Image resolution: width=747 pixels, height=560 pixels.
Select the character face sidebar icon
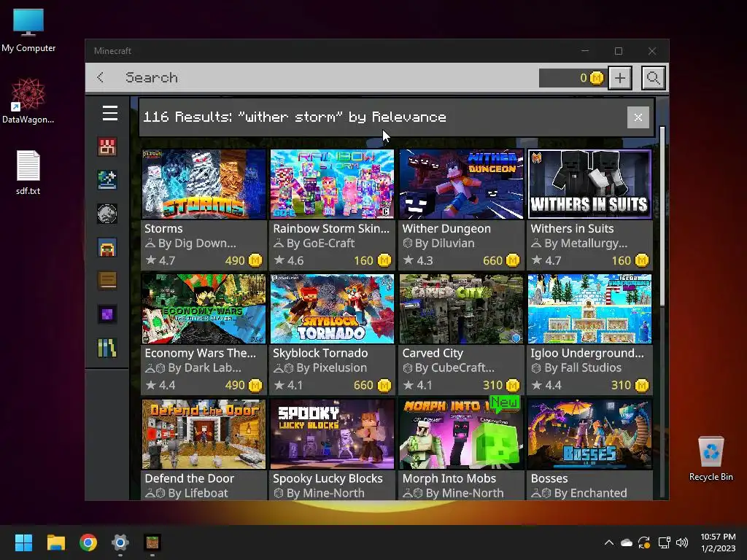[107, 247]
